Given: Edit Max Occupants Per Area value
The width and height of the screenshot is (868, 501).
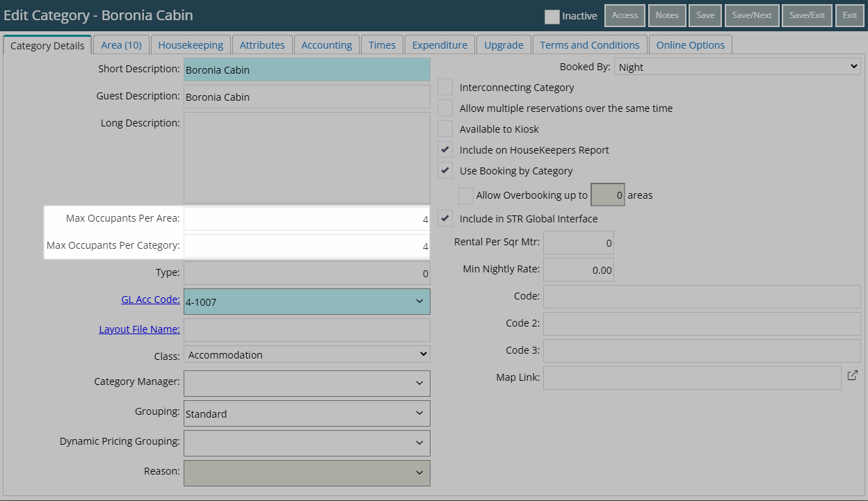Looking at the screenshot, I should click(x=307, y=219).
